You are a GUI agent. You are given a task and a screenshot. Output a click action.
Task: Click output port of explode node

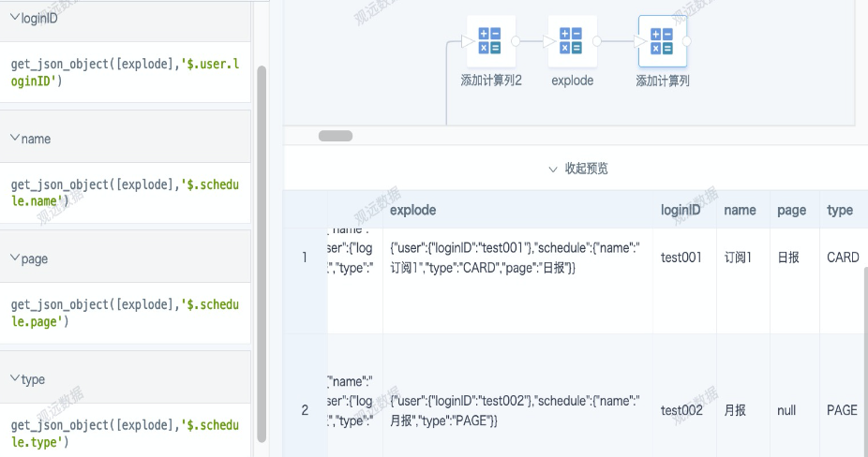pyautogui.click(x=597, y=41)
